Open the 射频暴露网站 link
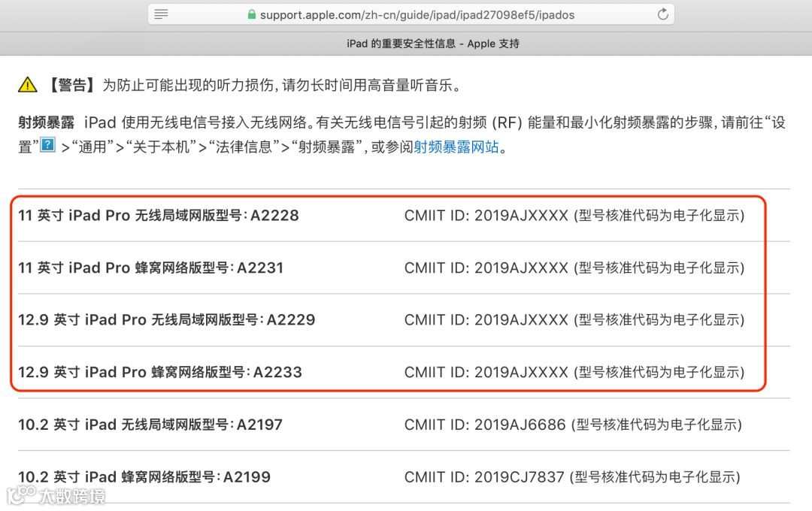This screenshot has width=812, height=511. (456, 147)
